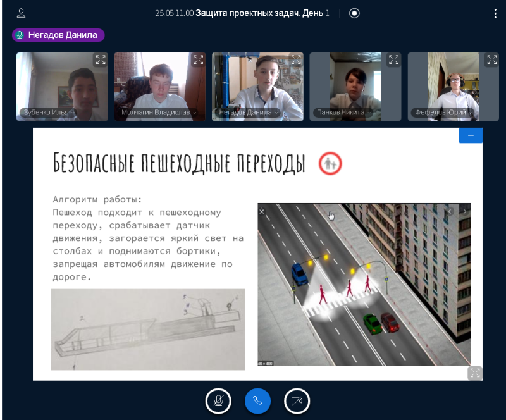
Task: Make the presentation fullscreen
Action: click(475, 373)
